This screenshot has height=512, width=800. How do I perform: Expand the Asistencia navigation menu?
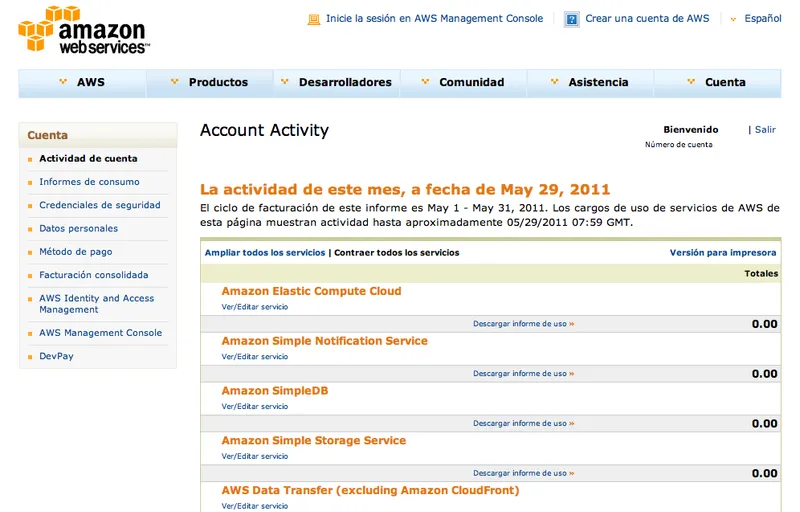[590, 82]
